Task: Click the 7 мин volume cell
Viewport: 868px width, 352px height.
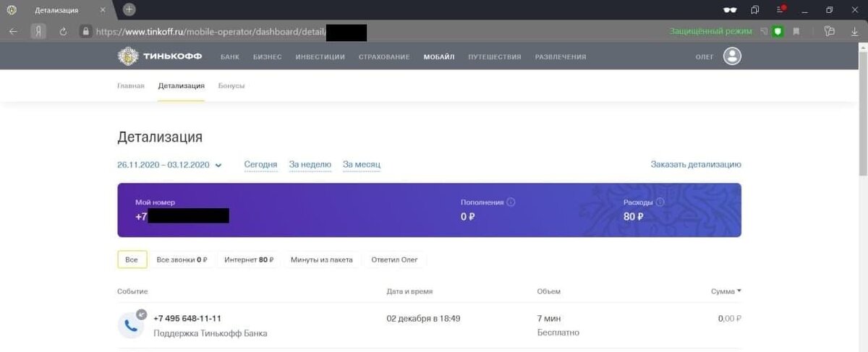Action: [x=549, y=318]
